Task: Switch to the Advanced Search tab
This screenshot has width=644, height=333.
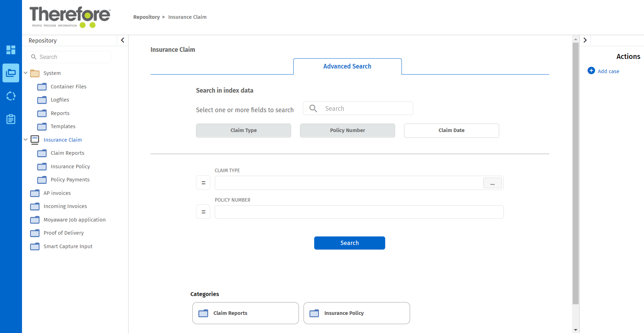Action: coord(347,66)
